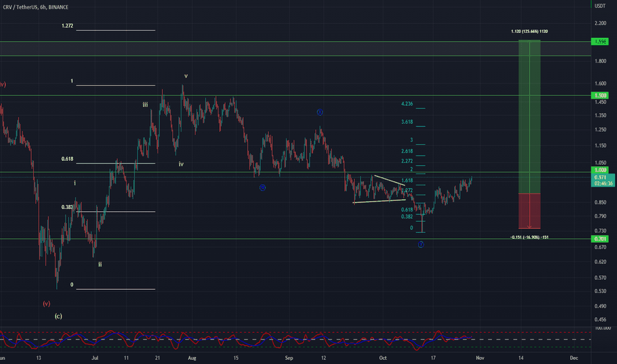Viewport: 617px width, 364px height.
Task: Click the stop label -0.151 (-16.90%)
Action: [529, 238]
